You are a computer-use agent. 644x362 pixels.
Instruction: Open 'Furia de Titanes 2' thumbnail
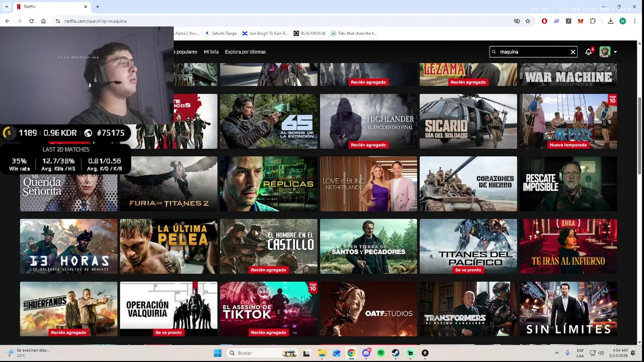pos(169,184)
